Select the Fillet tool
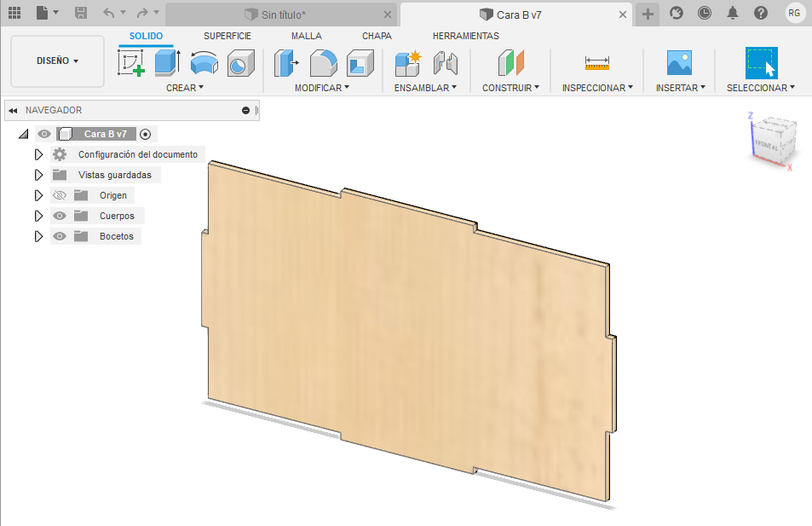 point(323,63)
